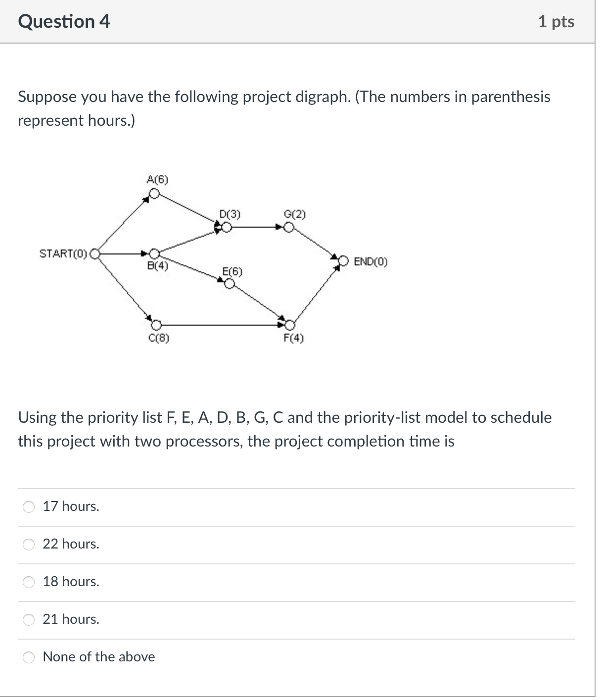Image resolution: width=603 pixels, height=700 pixels.
Task: Select the 18 hours radio button
Action: pyautogui.click(x=29, y=582)
